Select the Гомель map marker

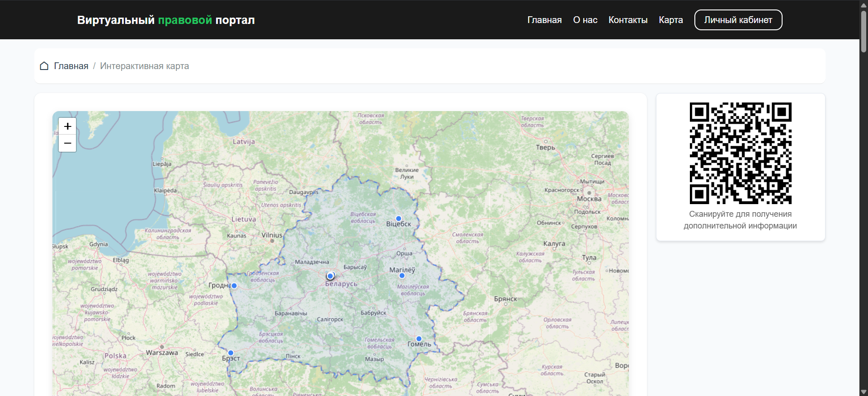click(x=419, y=339)
